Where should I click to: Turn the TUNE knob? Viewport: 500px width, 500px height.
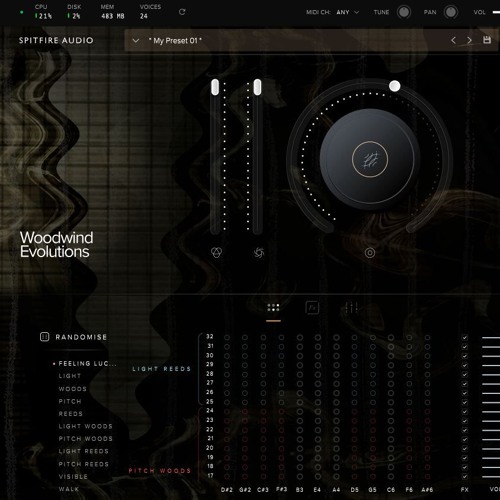(x=404, y=12)
